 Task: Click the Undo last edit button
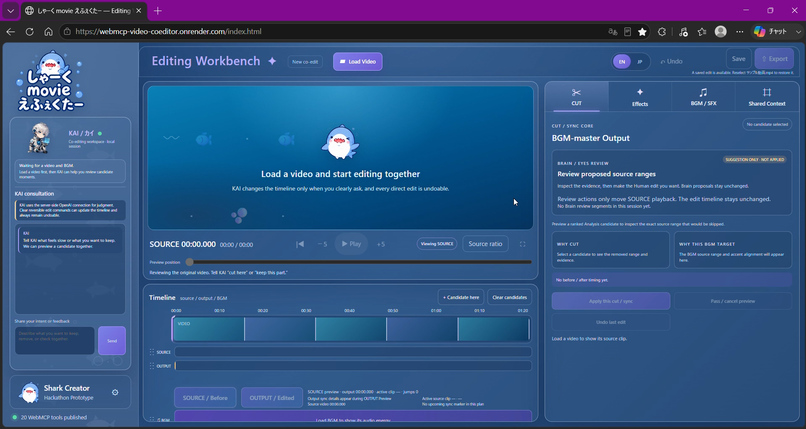coord(611,322)
